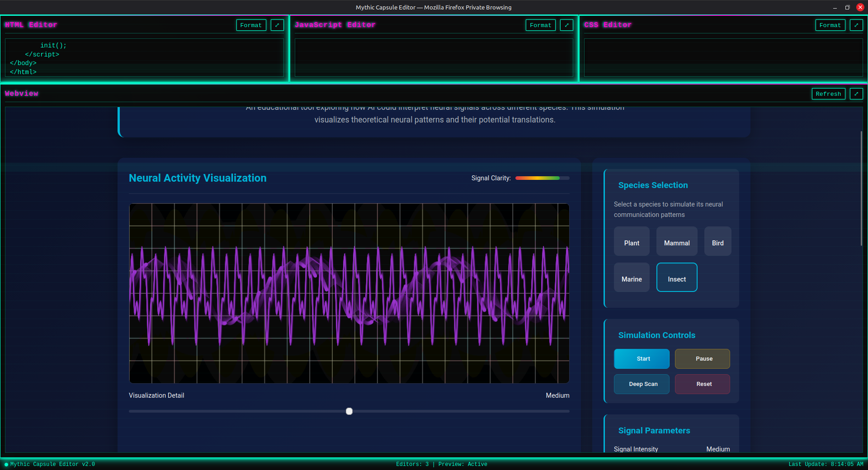868x470 pixels.
Task: Click the Mythic Capsule Editor status dot
Action: coord(6,464)
